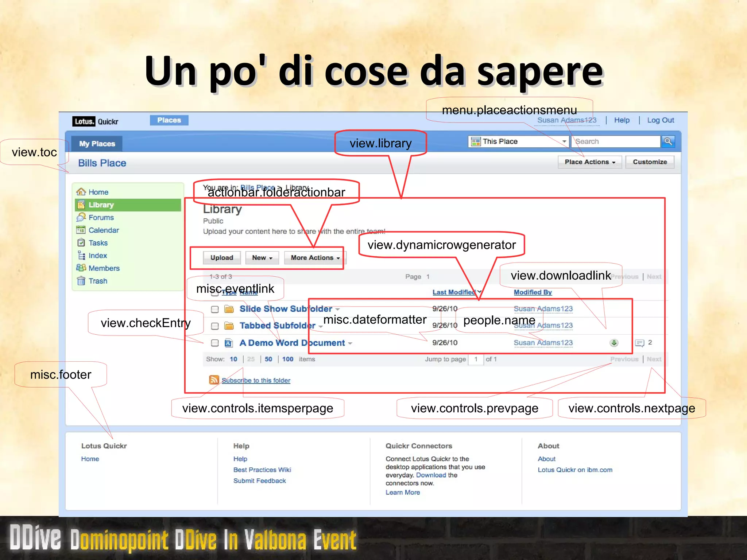Click the Index tree icon
This screenshot has width=747, height=560.
click(x=81, y=256)
